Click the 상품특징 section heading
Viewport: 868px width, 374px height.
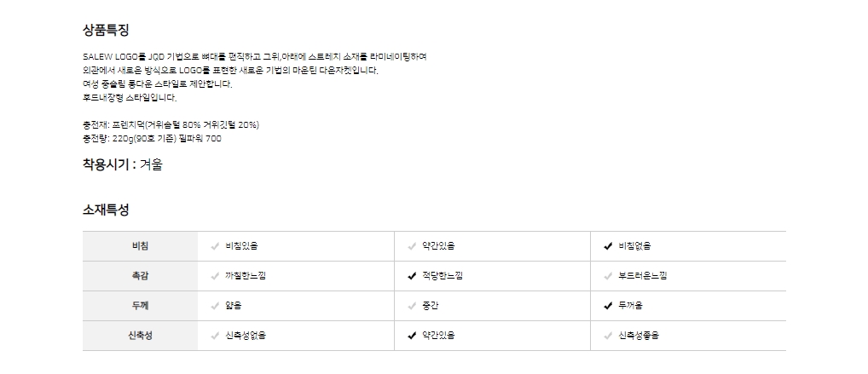pos(106,31)
